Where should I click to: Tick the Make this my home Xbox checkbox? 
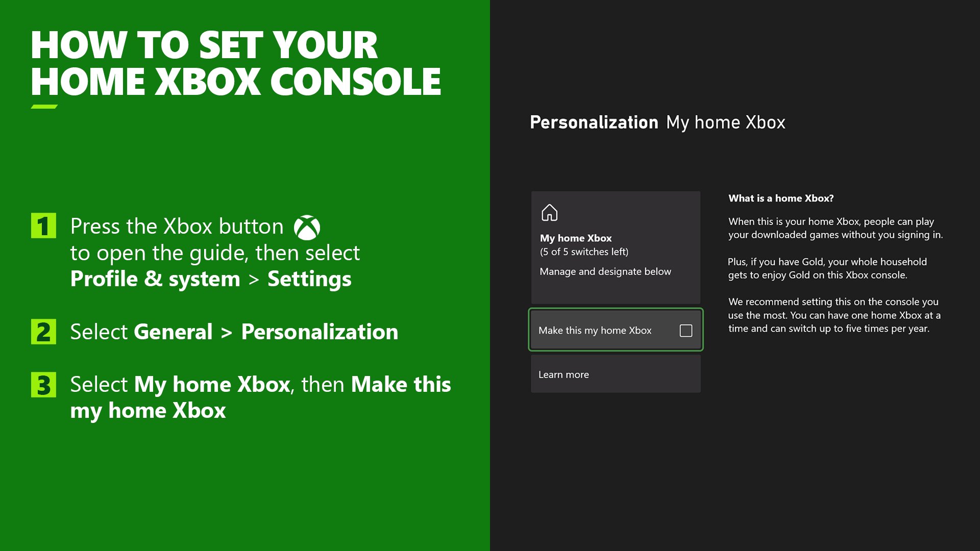(x=686, y=331)
